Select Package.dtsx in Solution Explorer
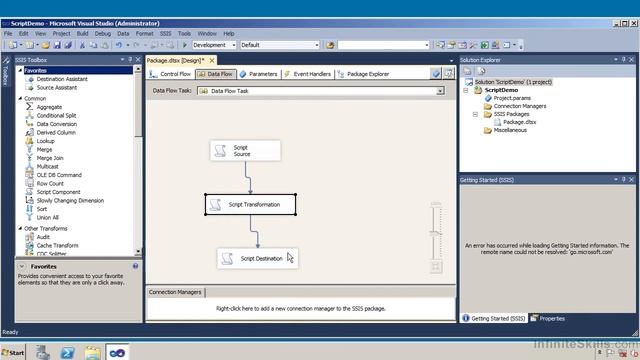 [519, 122]
